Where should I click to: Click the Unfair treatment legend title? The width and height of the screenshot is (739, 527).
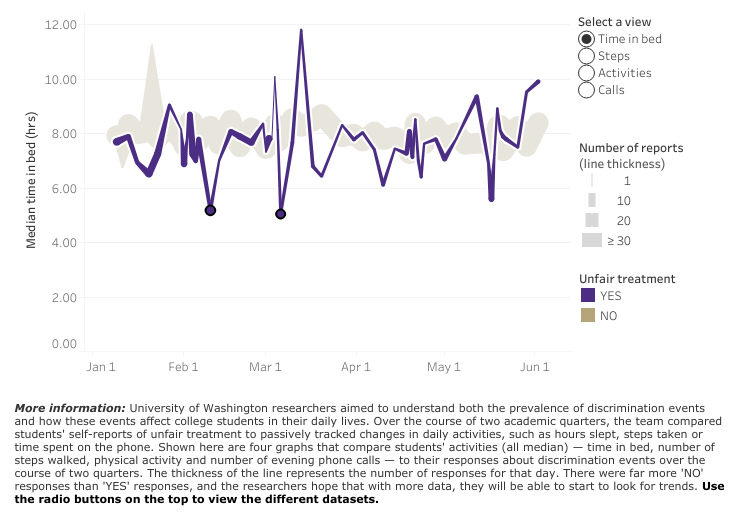point(627,278)
